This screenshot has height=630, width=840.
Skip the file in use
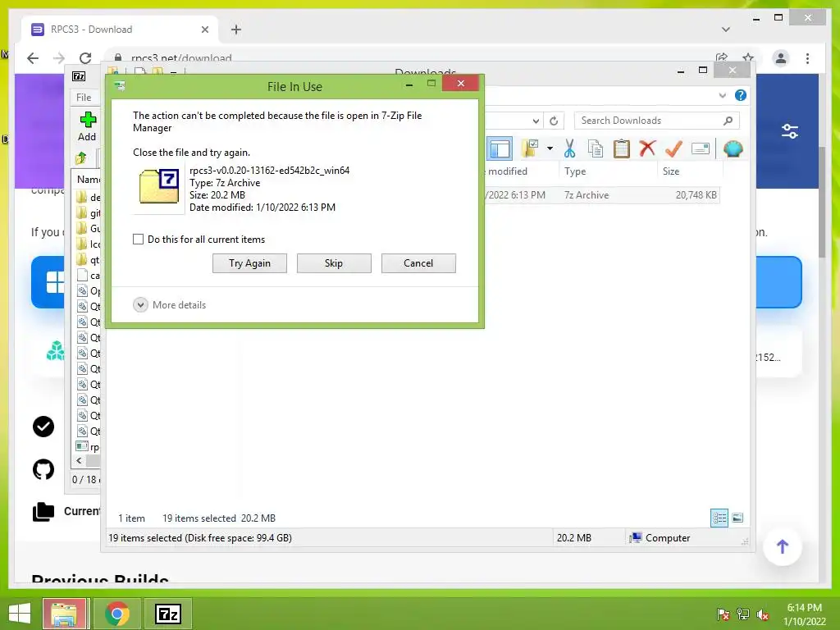tap(334, 263)
